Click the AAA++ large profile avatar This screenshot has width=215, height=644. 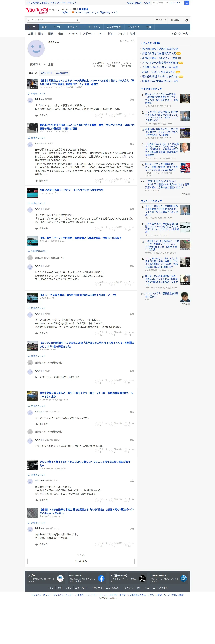click(x=36, y=48)
